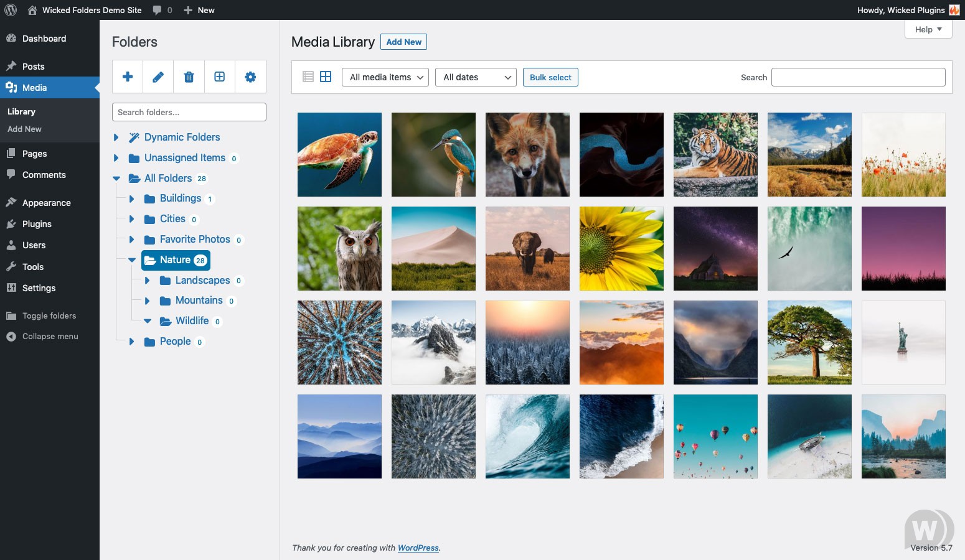Click the WordPress logo in admin bar

point(10,10)
